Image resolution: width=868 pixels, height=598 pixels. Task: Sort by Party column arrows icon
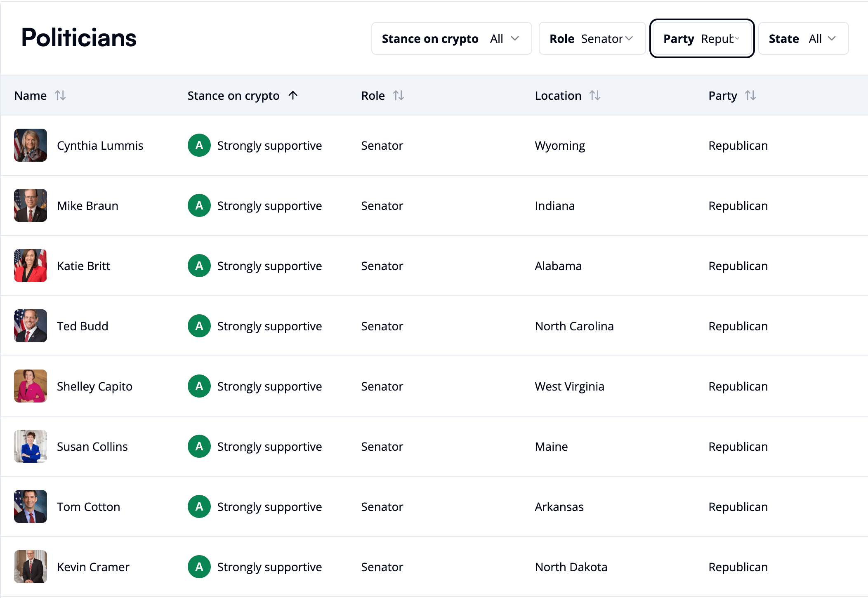[750, 96]
